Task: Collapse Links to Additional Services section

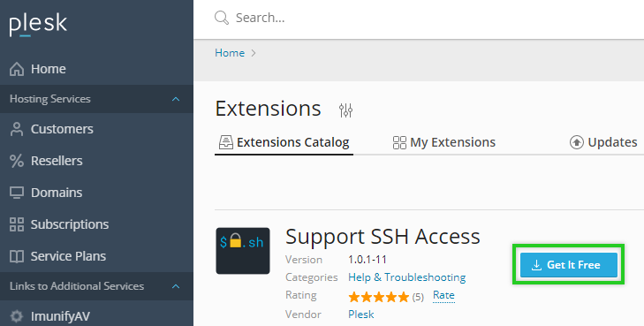Action: (x=176, y=286)
